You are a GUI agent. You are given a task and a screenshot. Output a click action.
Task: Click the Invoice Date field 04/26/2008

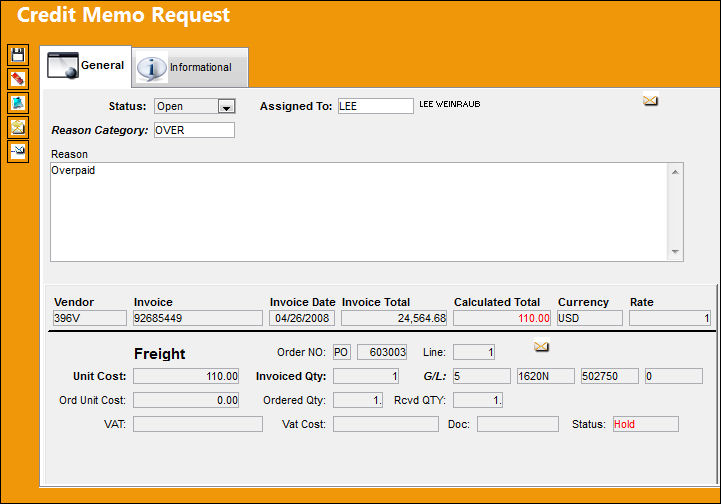[x=302, y=318]
